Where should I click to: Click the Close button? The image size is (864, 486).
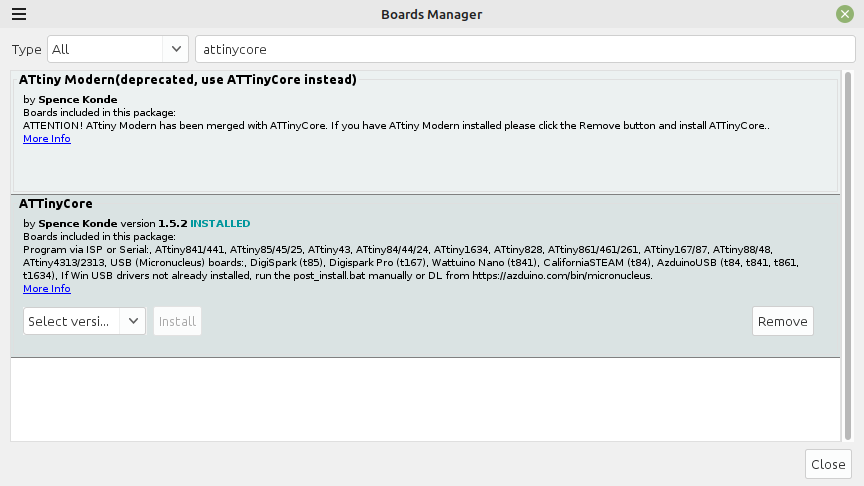coord(828,464)
